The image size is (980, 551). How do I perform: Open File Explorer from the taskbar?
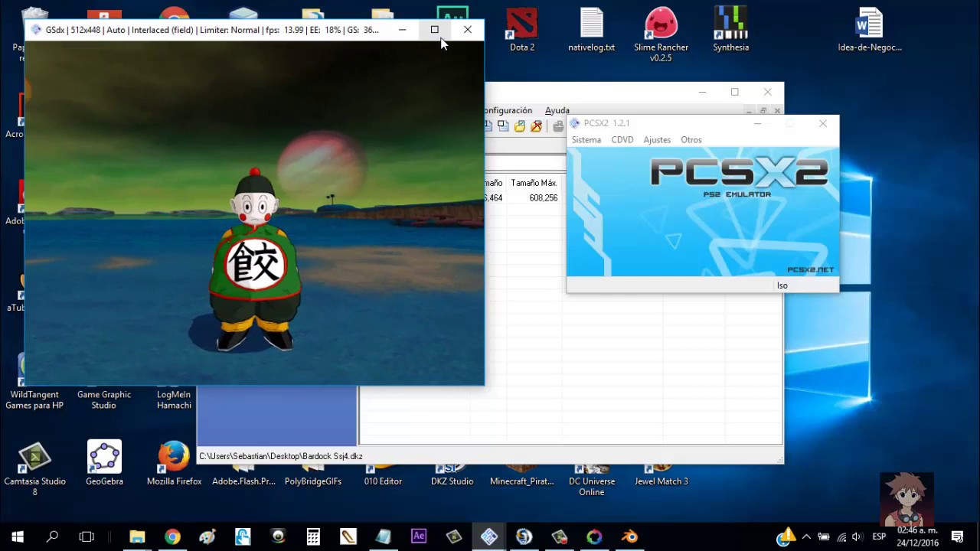(137, 536)
